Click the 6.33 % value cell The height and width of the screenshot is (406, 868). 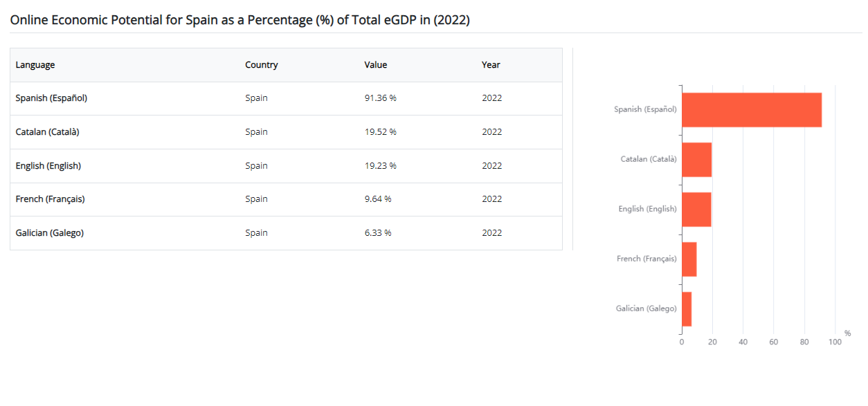click(x=378, y=233)
